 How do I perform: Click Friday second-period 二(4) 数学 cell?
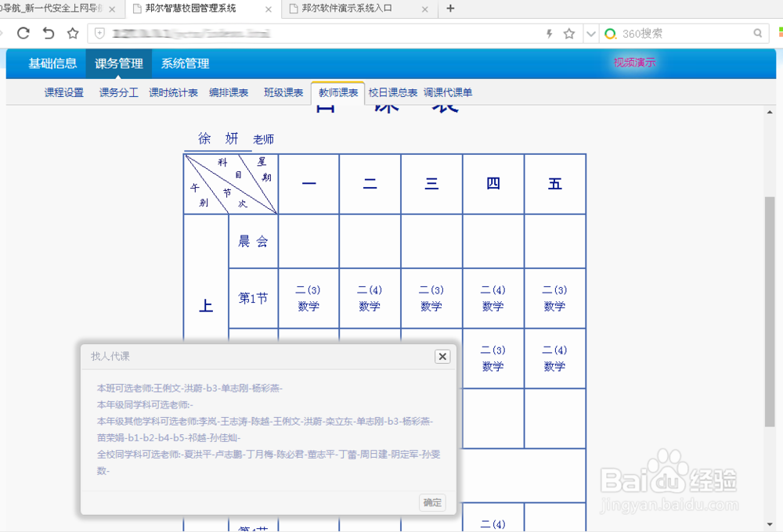555,358
